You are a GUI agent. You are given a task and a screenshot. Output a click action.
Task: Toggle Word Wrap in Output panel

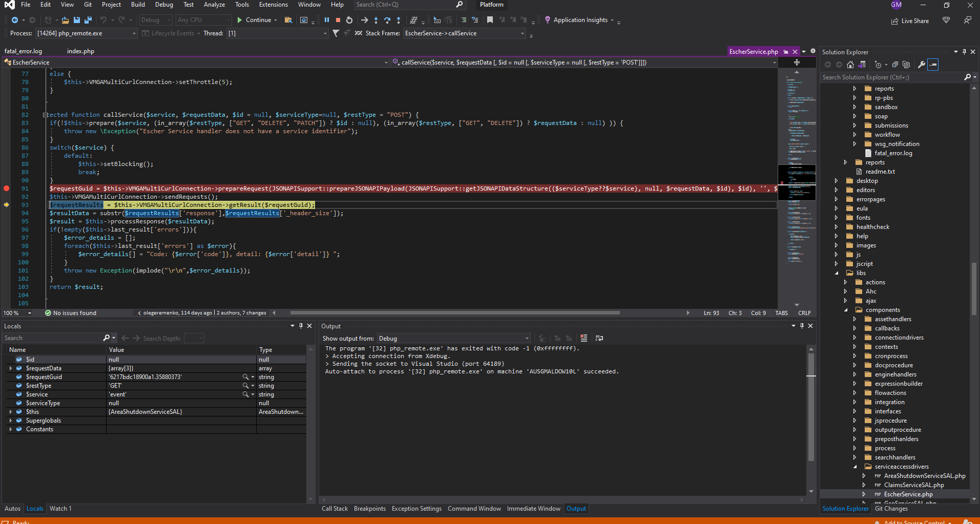point(599,338)
